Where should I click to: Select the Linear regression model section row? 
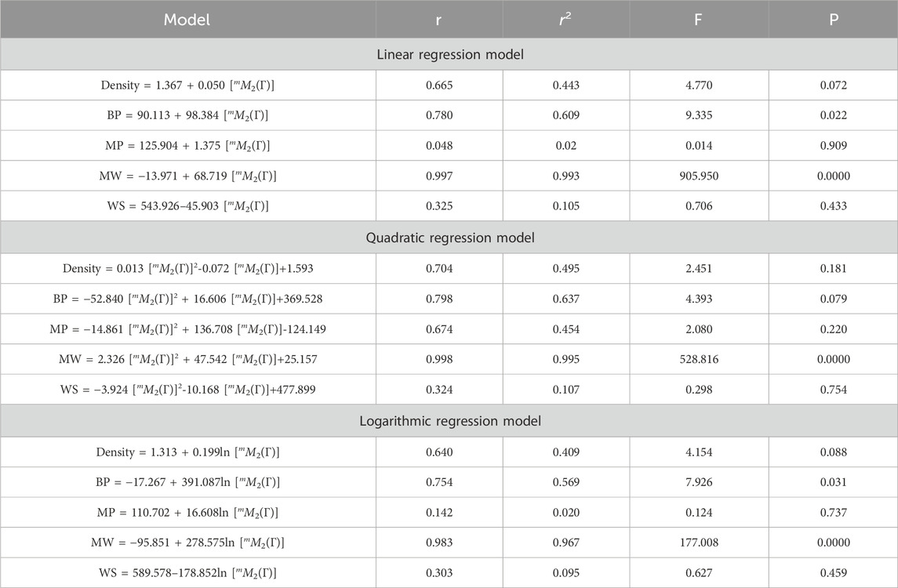tap(449, 54)
